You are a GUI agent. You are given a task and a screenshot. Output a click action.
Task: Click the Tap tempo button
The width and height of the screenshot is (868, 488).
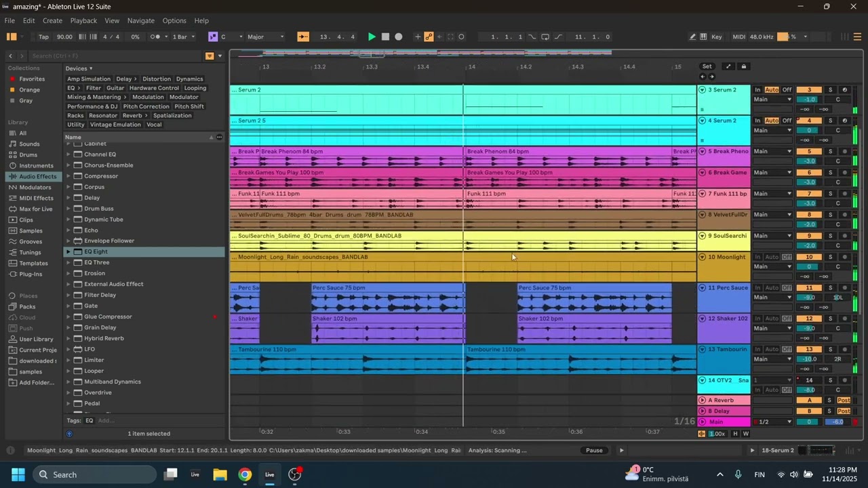43,37
